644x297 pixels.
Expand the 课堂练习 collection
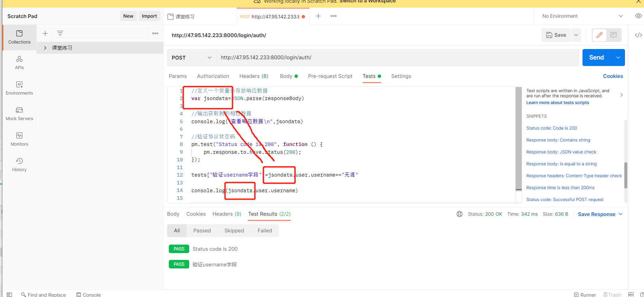(x=45, y=48)
